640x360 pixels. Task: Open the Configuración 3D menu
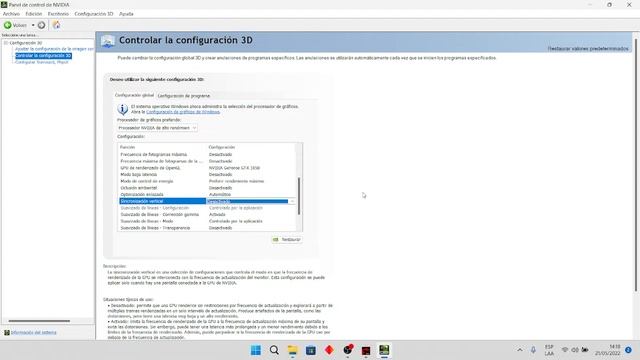click(x=93, y=14)
